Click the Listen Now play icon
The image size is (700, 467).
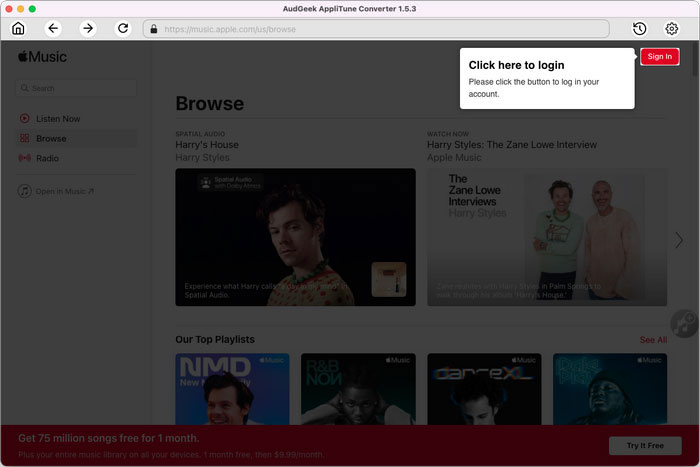(25, 119)
